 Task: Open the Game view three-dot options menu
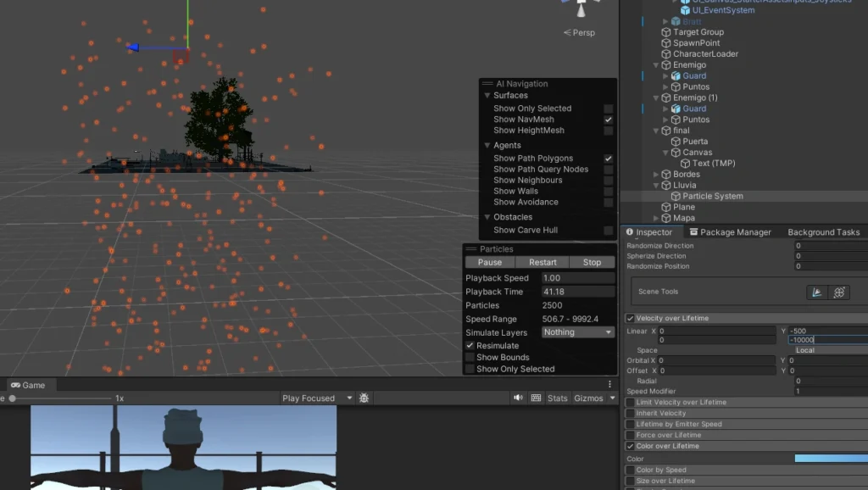609,384
